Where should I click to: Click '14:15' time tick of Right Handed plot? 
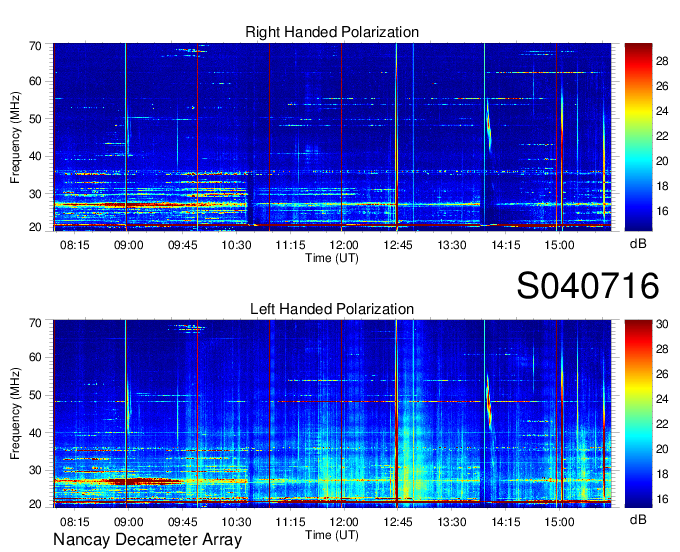506,245
